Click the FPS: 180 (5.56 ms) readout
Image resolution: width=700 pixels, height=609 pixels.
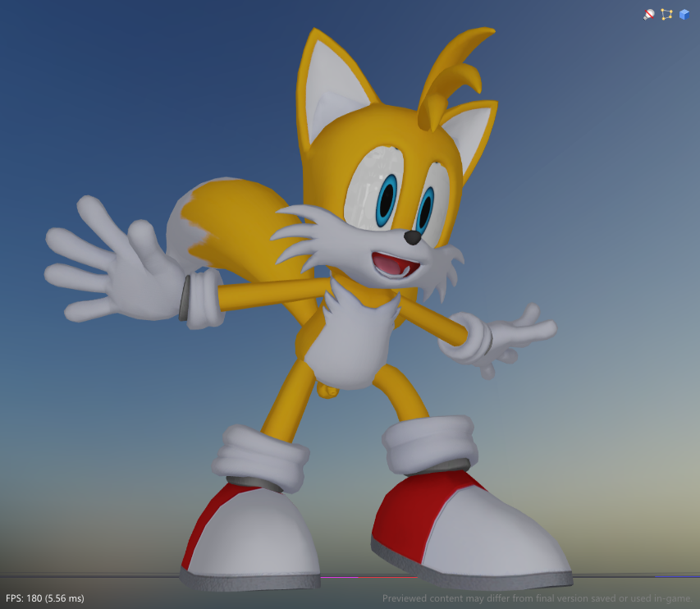pos(44,598)
